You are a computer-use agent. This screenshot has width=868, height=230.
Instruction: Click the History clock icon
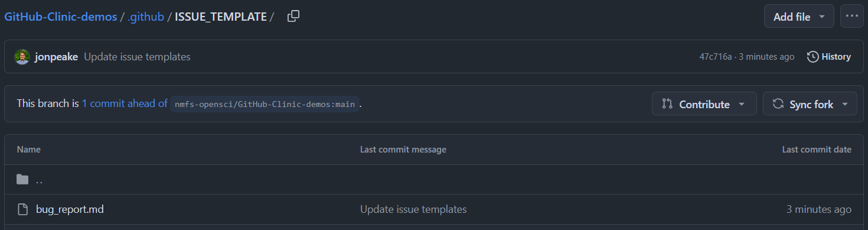(813, 57)
